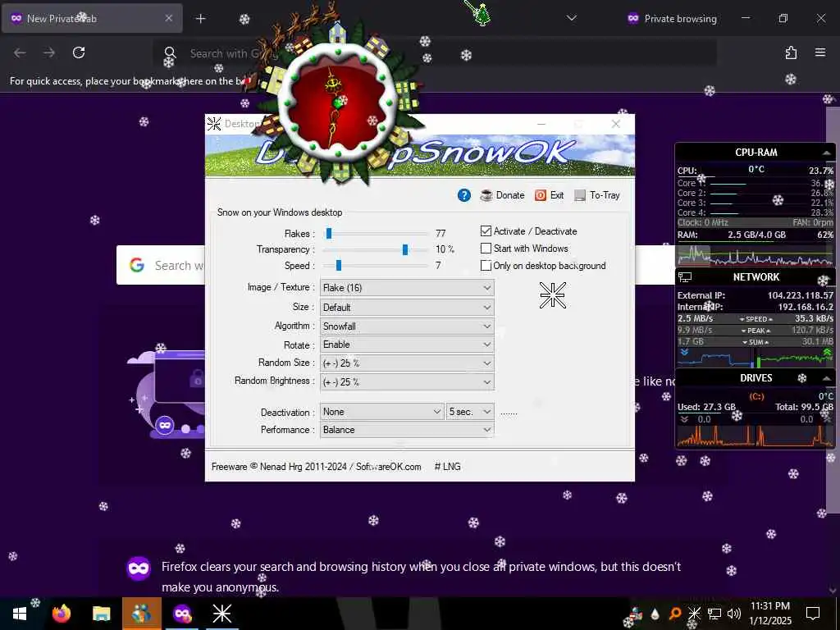This screenshot has height=630, width=840.
Task: Open network tray icon
Action: pos(714,614)
